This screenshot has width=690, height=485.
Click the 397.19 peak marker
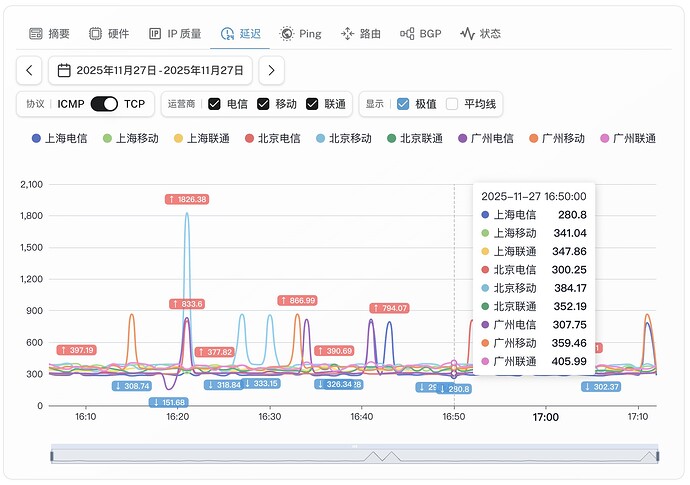(77, 350)
